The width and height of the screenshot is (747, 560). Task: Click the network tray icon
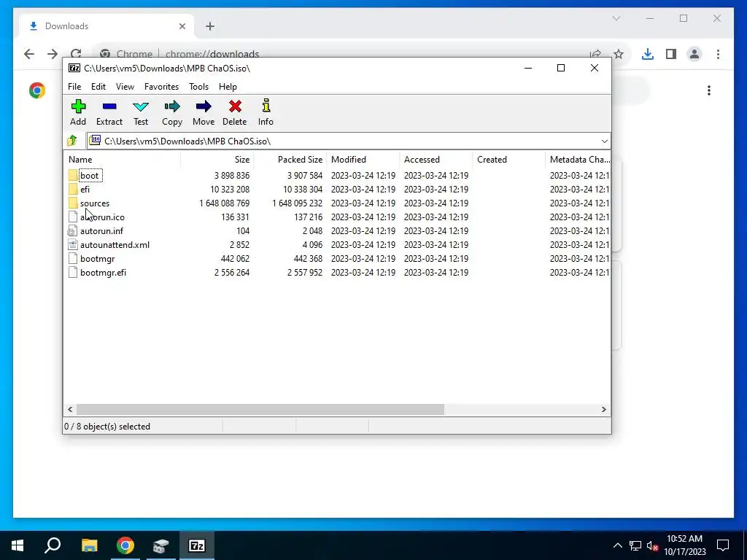click(635, 545)
